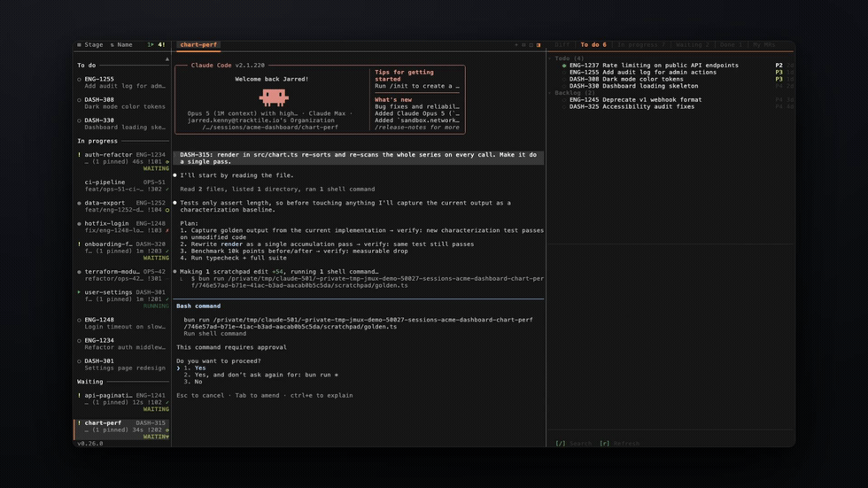Choose option '3. No' in approval prompt
Image resolution: width=868 pixels, height=488 pixels.
click(193, 382)
